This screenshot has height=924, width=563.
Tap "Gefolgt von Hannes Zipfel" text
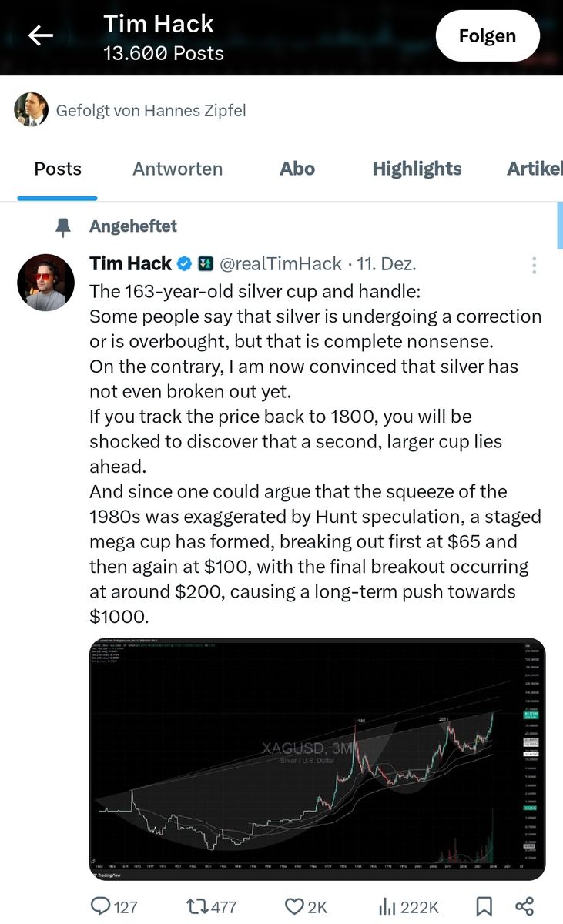(151, 111)
